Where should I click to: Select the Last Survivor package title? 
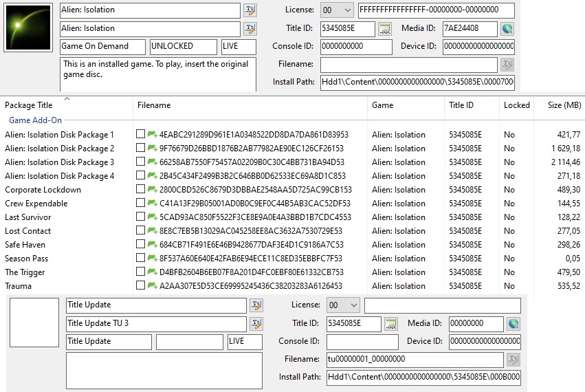(x=28, y=217)
